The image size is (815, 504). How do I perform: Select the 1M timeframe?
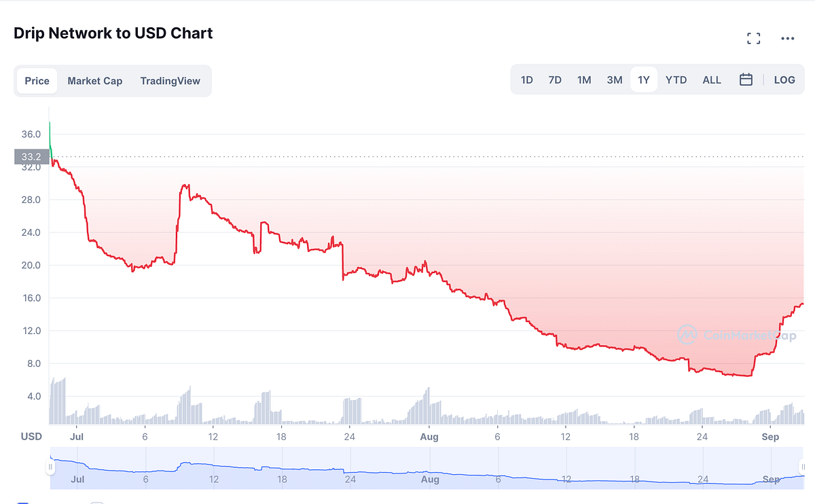(x=584, y=79)
